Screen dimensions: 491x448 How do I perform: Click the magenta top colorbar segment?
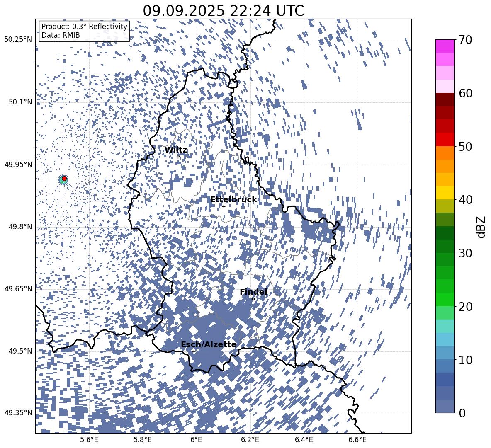coord(445,46)
